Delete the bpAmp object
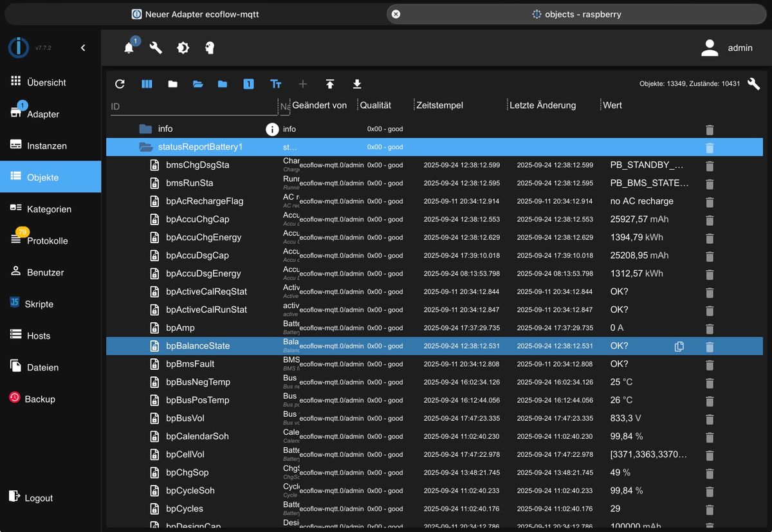Viewport: 772px width, 532px height. [710, 328]
